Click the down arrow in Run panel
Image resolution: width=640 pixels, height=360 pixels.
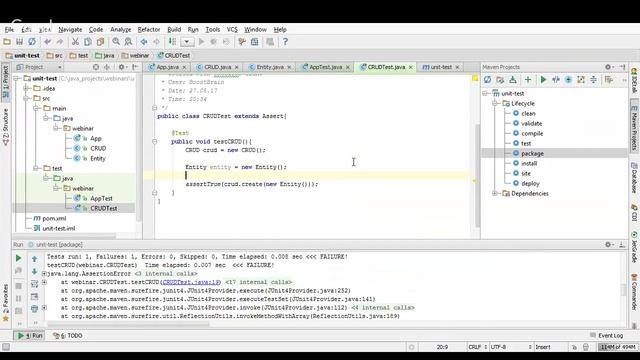35,271
